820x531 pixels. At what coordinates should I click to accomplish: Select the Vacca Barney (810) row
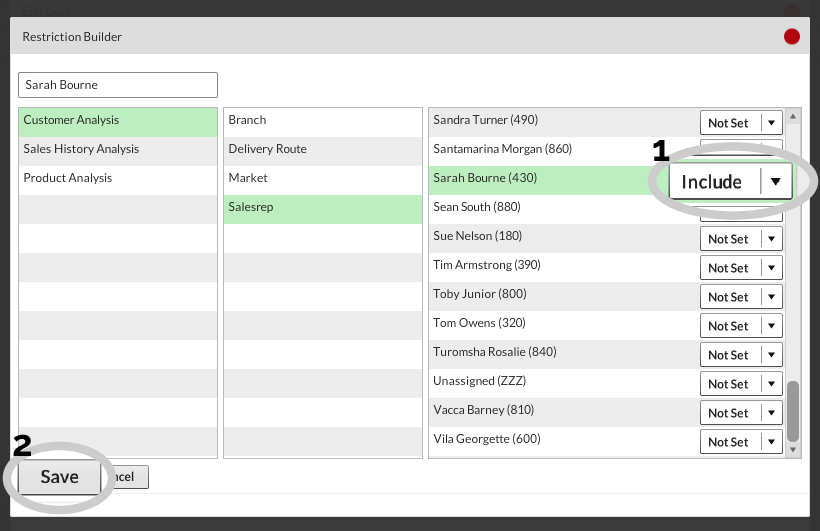(607, 413)
